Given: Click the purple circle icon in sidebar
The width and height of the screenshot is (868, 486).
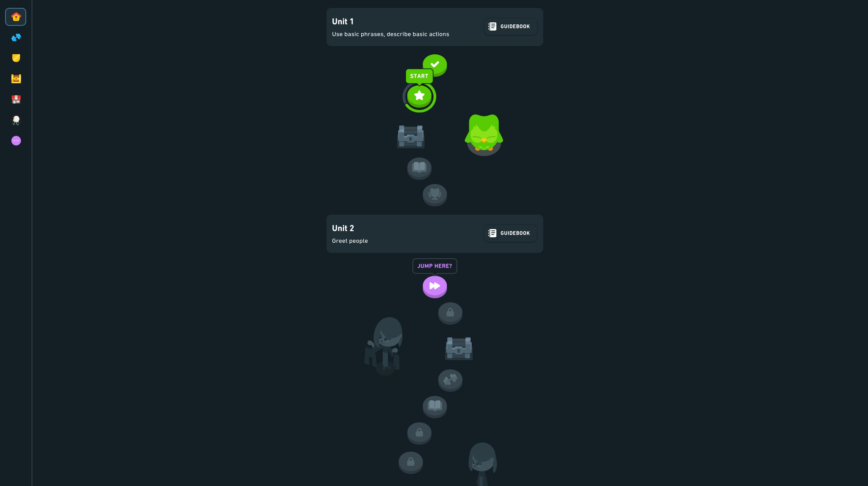Looking at the screenshot, I should tap(16, 141).
